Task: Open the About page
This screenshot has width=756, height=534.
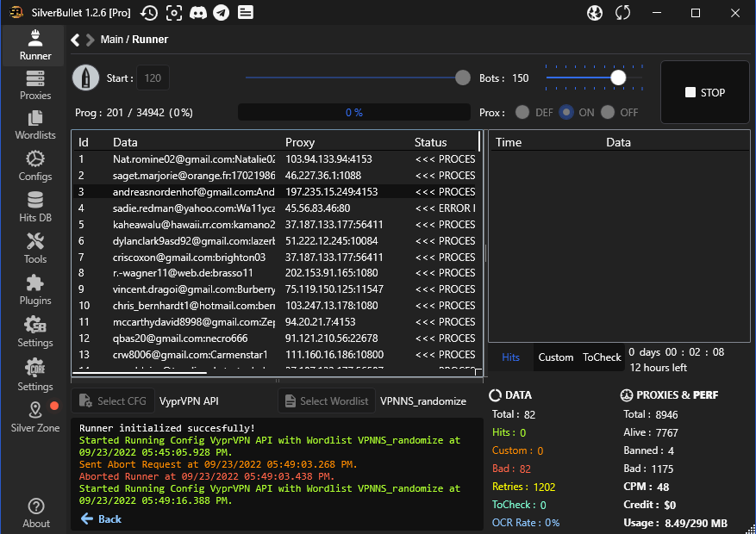Action: point(35,514)
